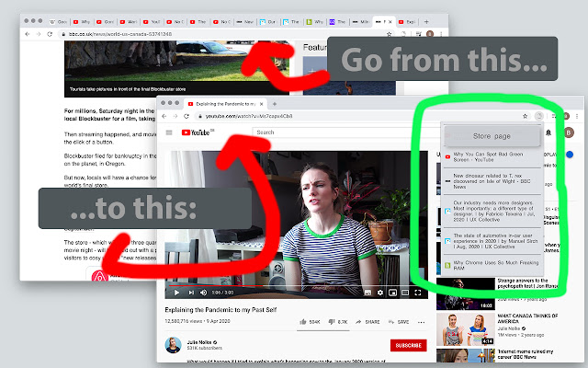
Task: Mute the video volume
Action: [204, 293]
